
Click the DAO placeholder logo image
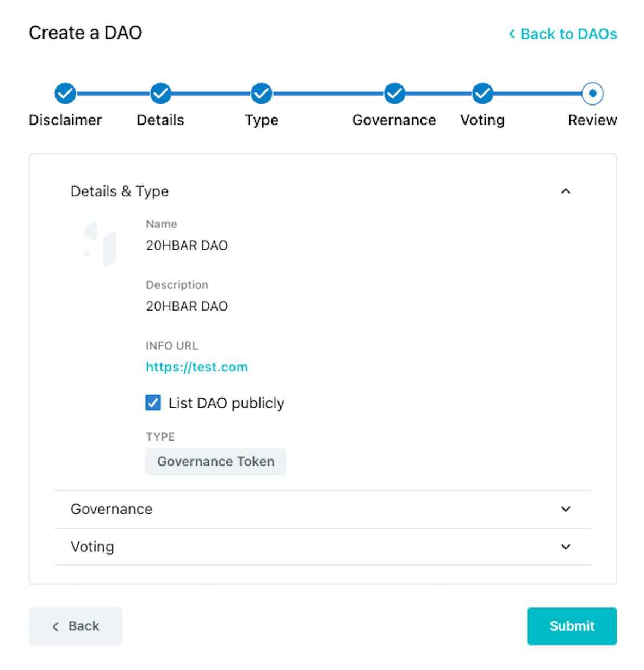point(100,244)
